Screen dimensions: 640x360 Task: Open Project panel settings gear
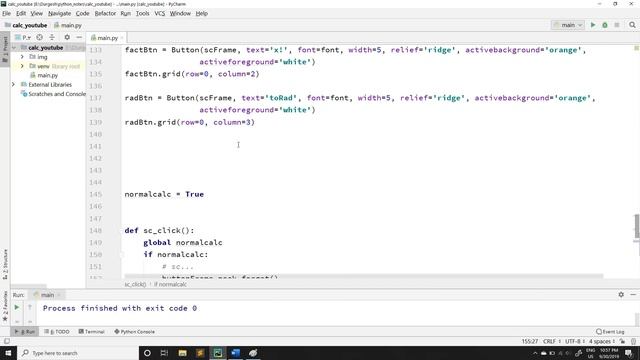pos(67,37)
